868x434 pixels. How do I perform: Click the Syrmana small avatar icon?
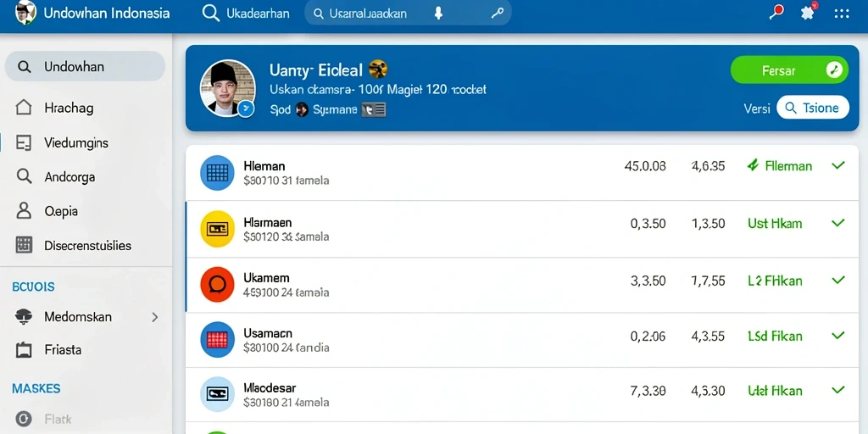[x=302, y=110]
